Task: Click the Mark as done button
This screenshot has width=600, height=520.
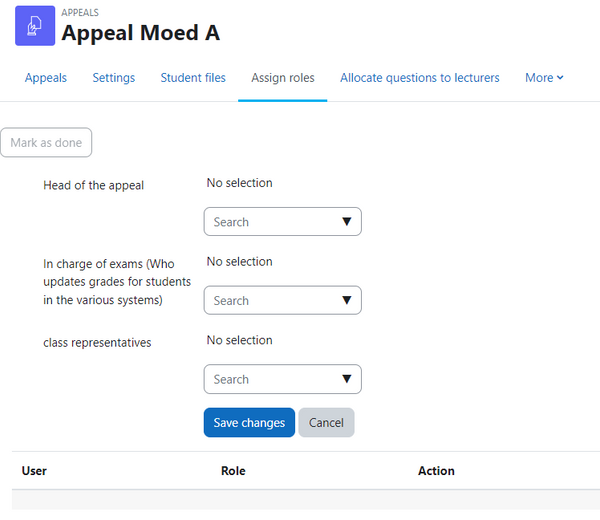Action: 46,142
